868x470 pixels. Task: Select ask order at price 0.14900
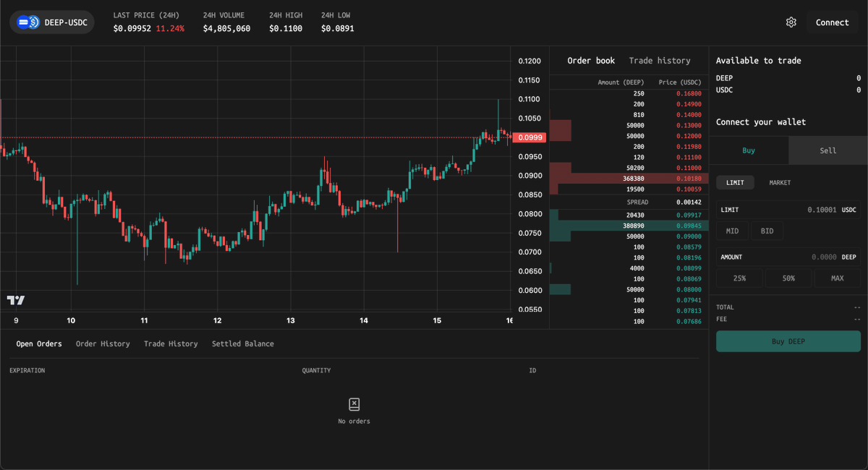coord(629,104)
